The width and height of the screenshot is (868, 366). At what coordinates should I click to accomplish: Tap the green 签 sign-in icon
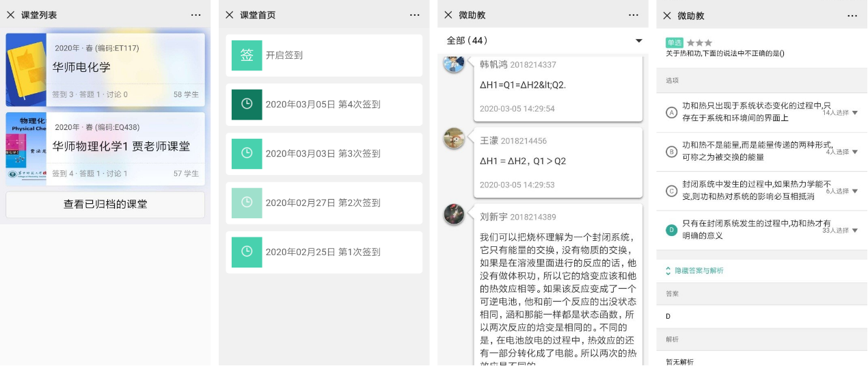pyautogui.click(x=247, y=55)
